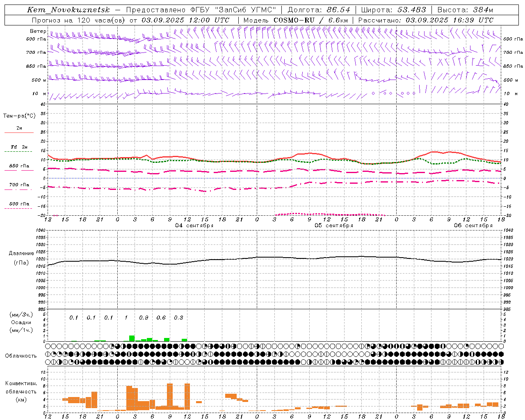Click the Ветер panel label
The image size is (525, 420).
[x=38, y=31]
